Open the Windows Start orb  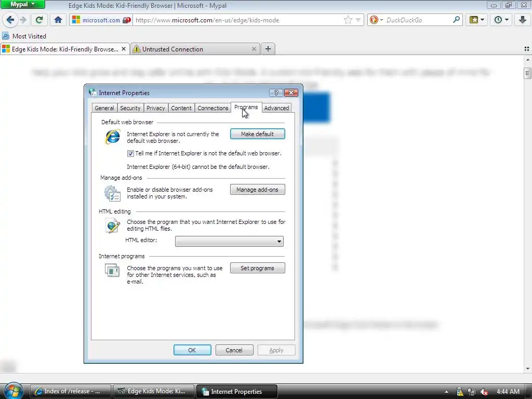click(13, 391)
